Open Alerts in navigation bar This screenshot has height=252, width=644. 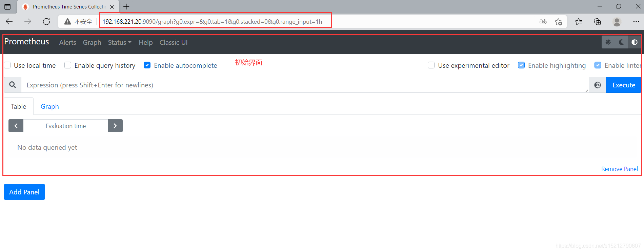click(67, 42)
